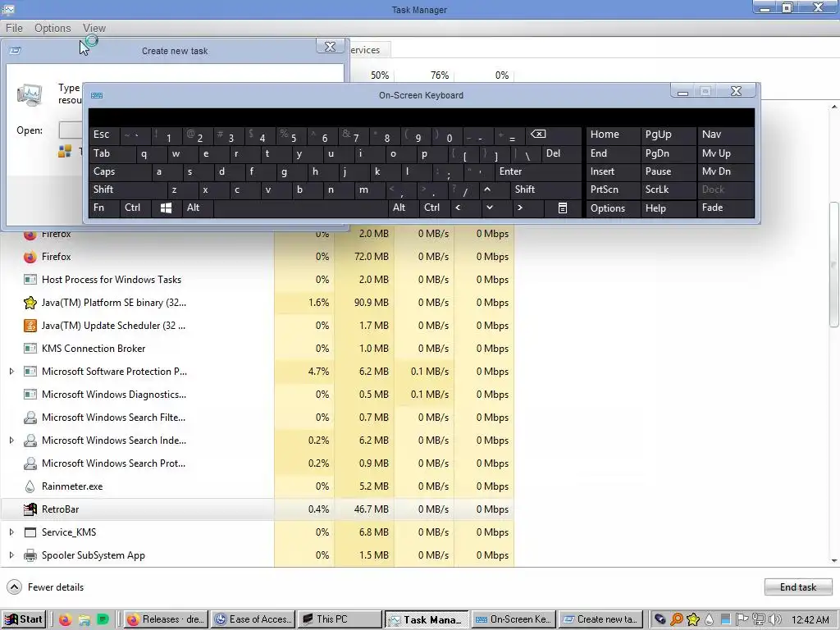
Task: Click the Help key on the on-screen keyboard
Action: (669, 208)
